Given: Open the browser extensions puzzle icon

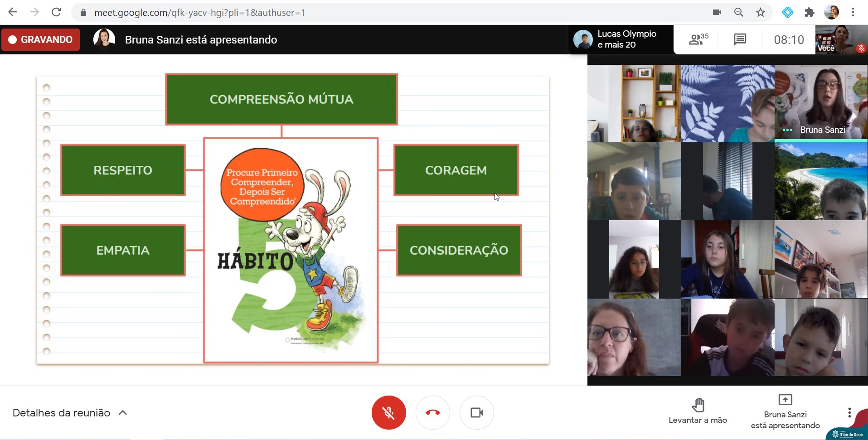Looking at the screenshot, I should click(810, 13).
